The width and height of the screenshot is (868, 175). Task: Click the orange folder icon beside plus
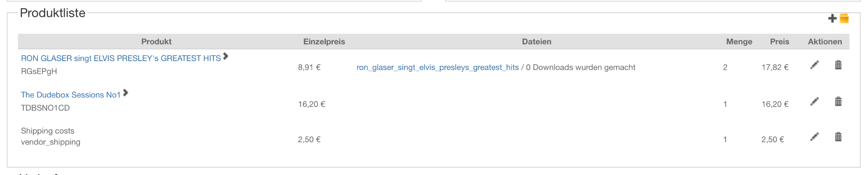coord(844,18)
